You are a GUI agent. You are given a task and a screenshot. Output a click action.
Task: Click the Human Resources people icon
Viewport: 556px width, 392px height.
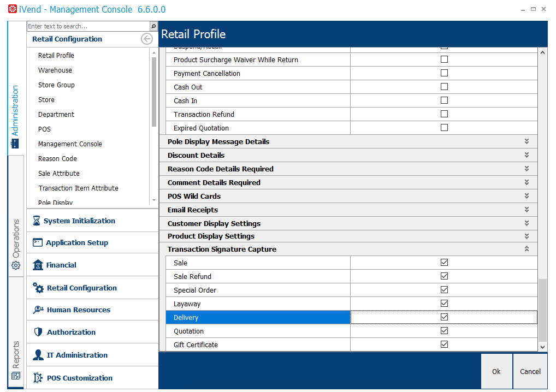38,310
